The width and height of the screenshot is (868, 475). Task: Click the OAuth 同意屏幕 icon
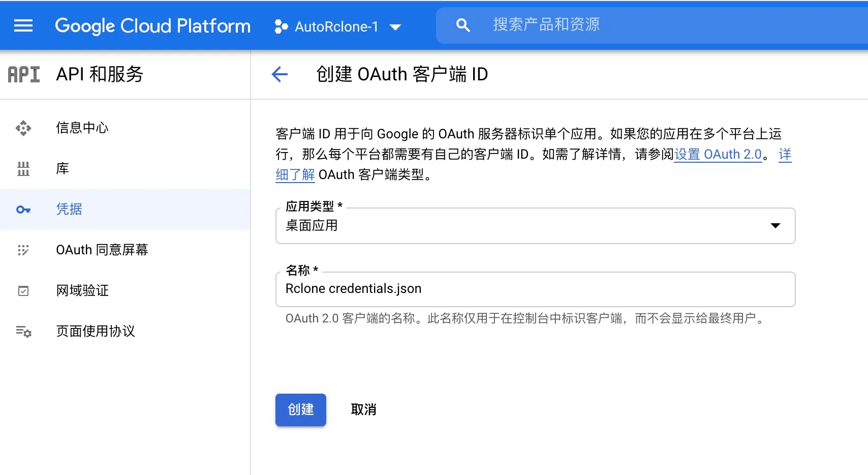23,250
